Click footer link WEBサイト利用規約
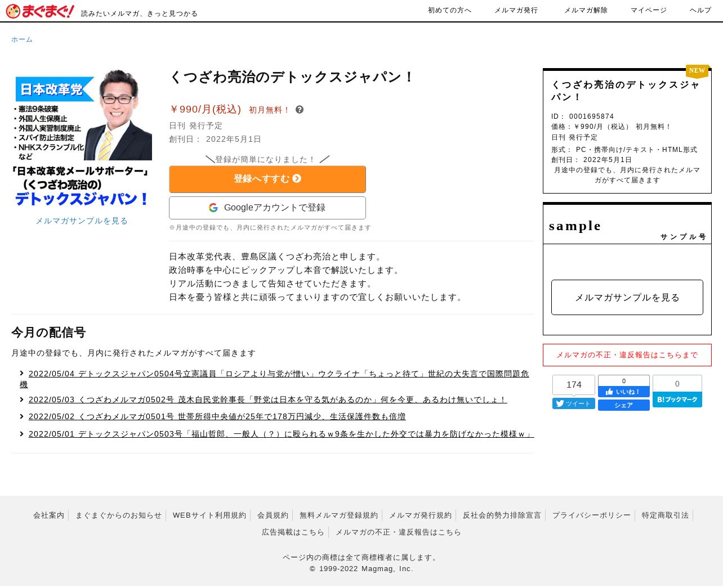Image resolution: width=723 pixels, height=588 pixels. pos(209,515)
